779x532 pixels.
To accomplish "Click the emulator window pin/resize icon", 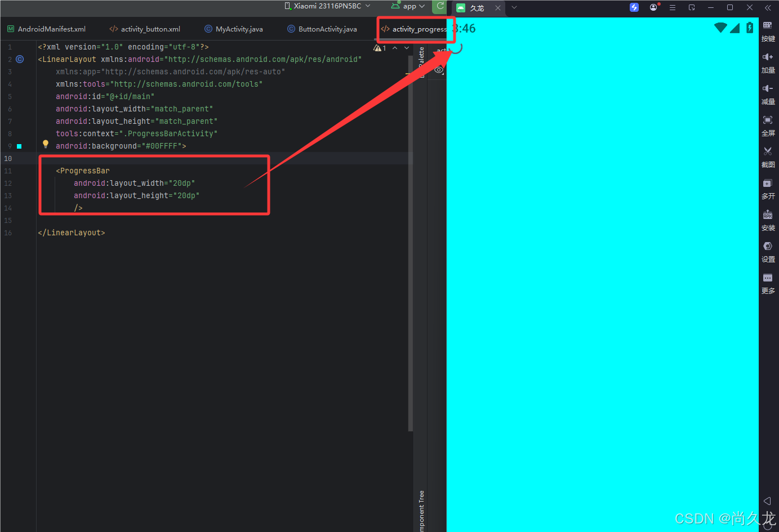I will click(x=692, y=7).
